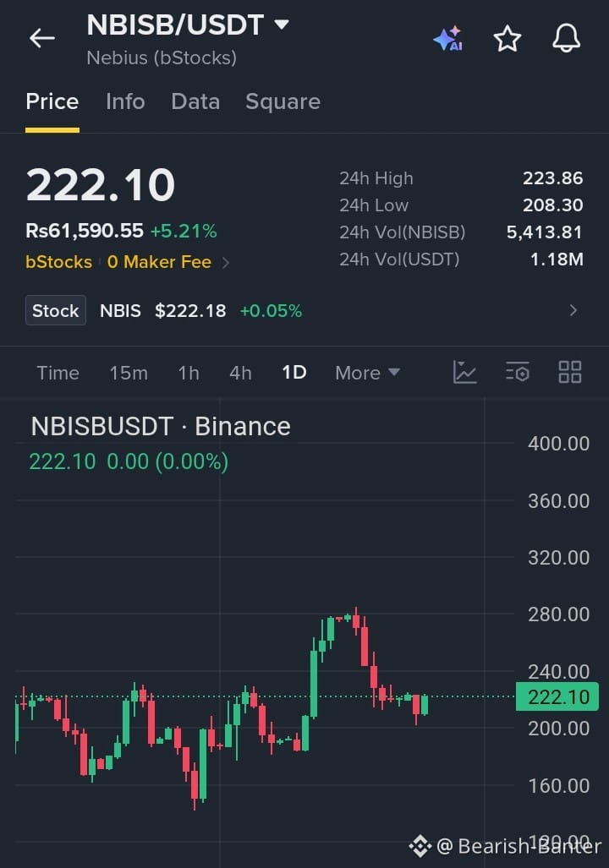Open chart indicators line-graph icon
Viewport: 609px width, 868px height.
click(x=464, y=372)
